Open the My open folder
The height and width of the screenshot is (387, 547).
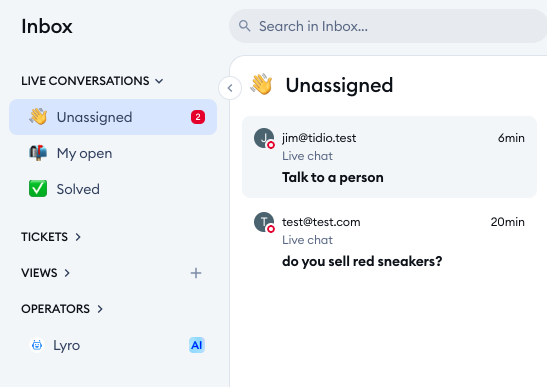point(113,153)
